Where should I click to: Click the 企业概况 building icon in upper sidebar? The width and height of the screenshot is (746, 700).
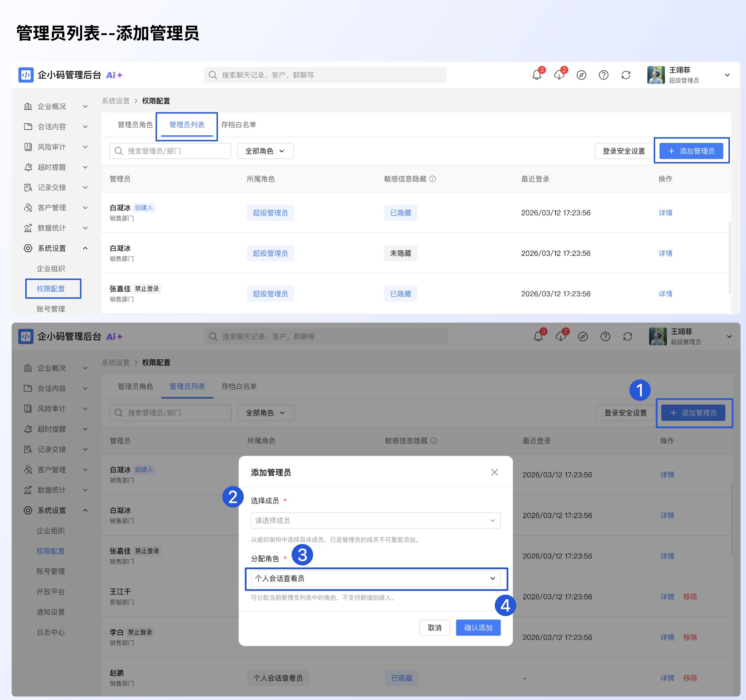point(28,106)
